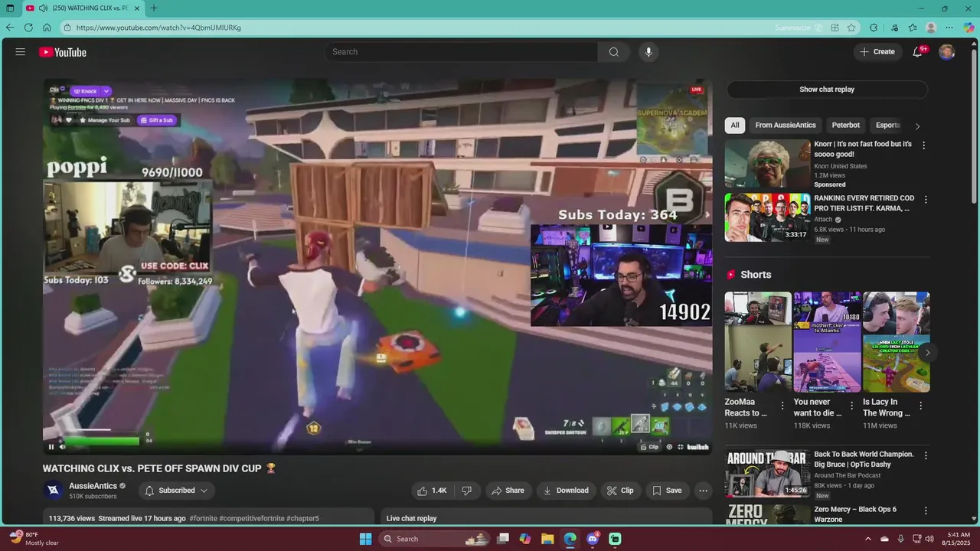Screen dimensions: 980x551
Task: Open the Subscribed notification dropdown
Action: [176, 491]
